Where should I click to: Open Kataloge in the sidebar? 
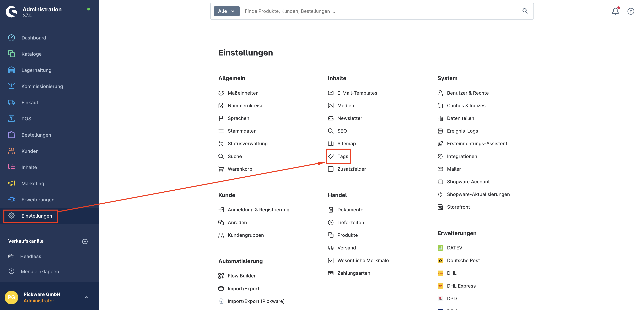click(32, 54)
